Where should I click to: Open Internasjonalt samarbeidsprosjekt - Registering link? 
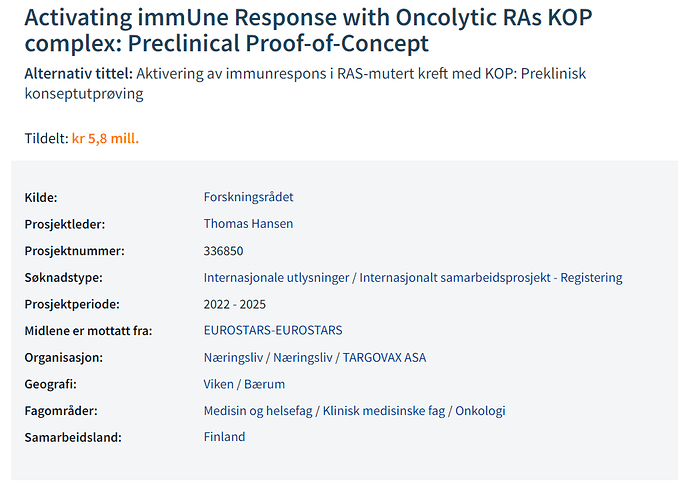coord(491,278)
